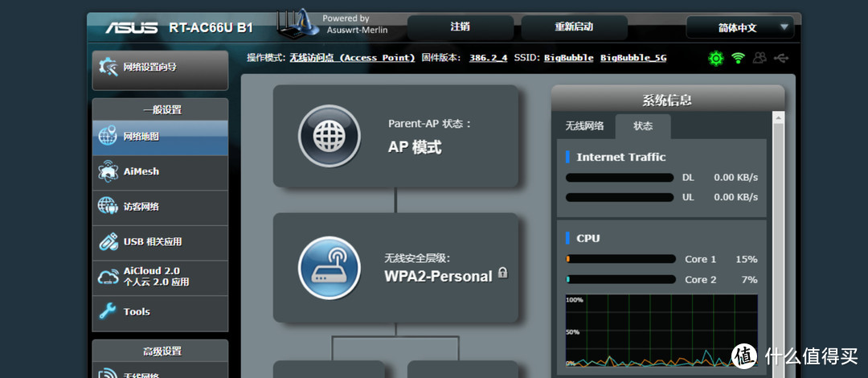
Task: Click the green WiFi signal status icon
Action: [x=737, y=58]
